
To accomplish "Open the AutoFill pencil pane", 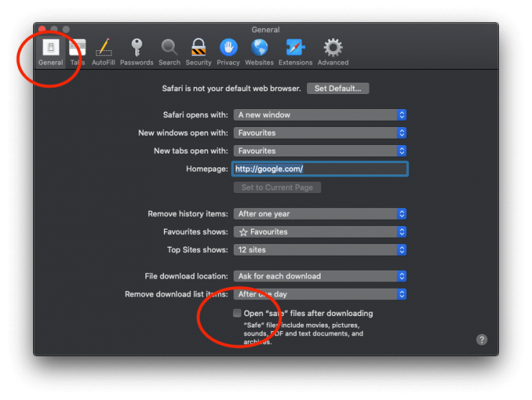I will [104, 52].
